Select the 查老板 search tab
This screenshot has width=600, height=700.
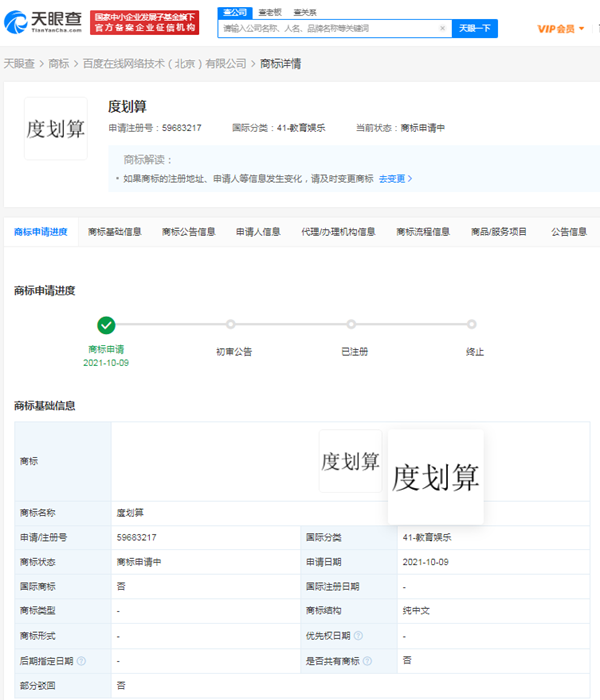pyautogui.click(x=268, y=12)
